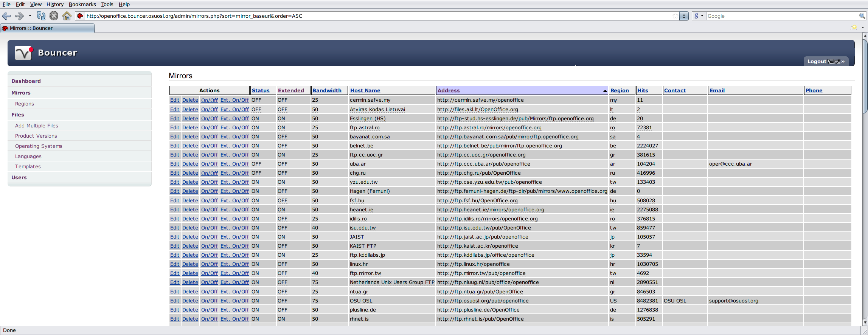Open the History menu
This screenshot has width=868, height=335.
click(55, 4)
